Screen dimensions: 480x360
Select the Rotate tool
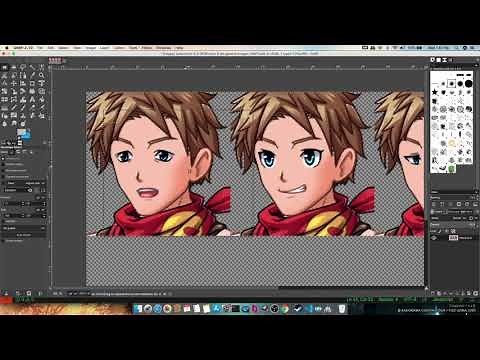(x=4, y=91)
